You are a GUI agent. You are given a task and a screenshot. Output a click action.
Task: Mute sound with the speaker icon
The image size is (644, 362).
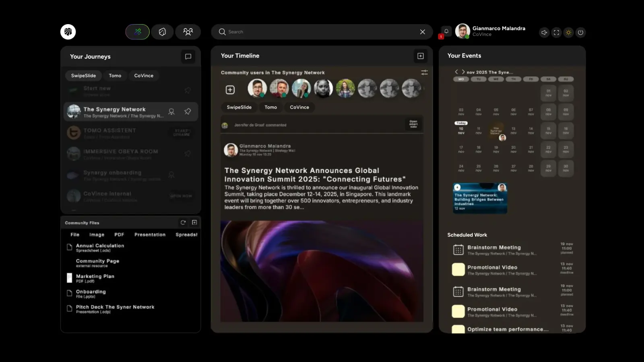[x=544, y=33]
